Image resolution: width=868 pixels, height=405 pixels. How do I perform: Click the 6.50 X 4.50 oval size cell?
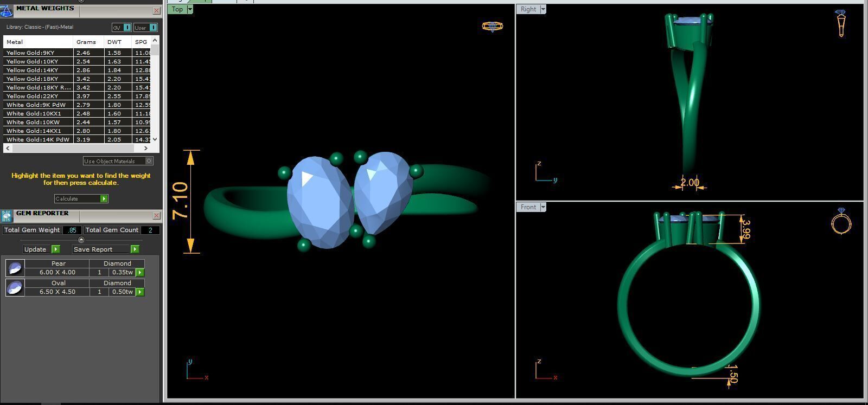click(x=57, y=292)
